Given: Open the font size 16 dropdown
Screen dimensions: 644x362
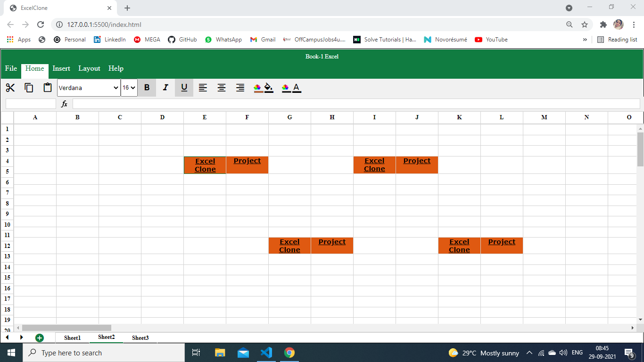Looking at the screenshot, I should (129, 88).
